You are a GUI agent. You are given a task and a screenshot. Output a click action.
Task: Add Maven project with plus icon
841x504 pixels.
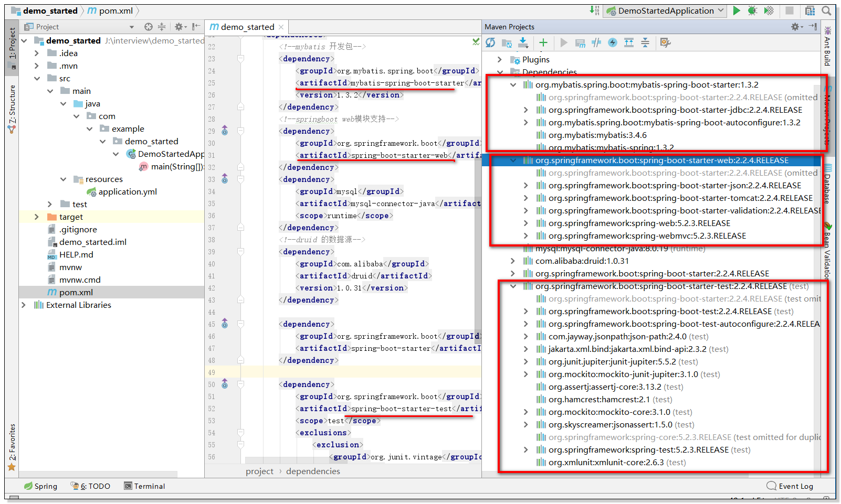pyautogui.click(x=543, y=42)
